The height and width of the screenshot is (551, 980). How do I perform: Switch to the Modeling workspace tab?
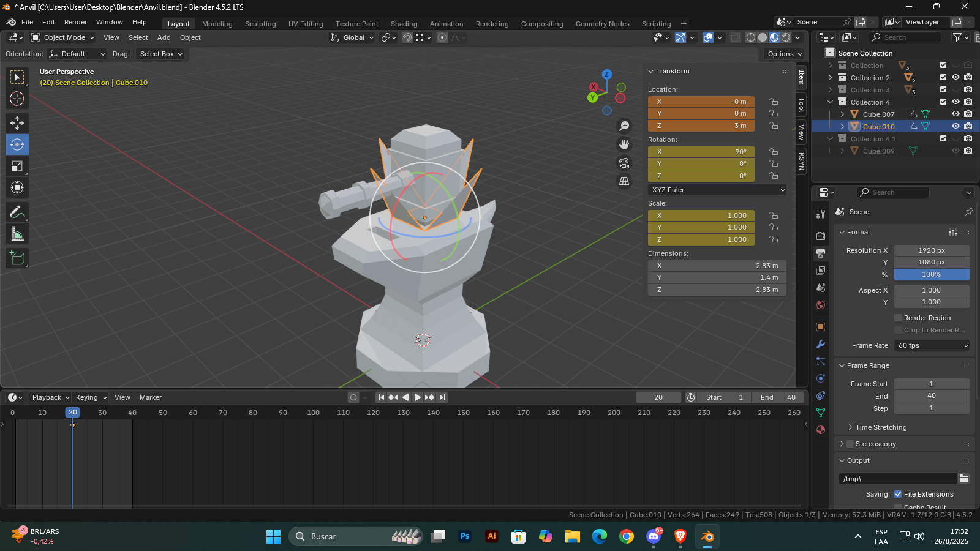217,24
